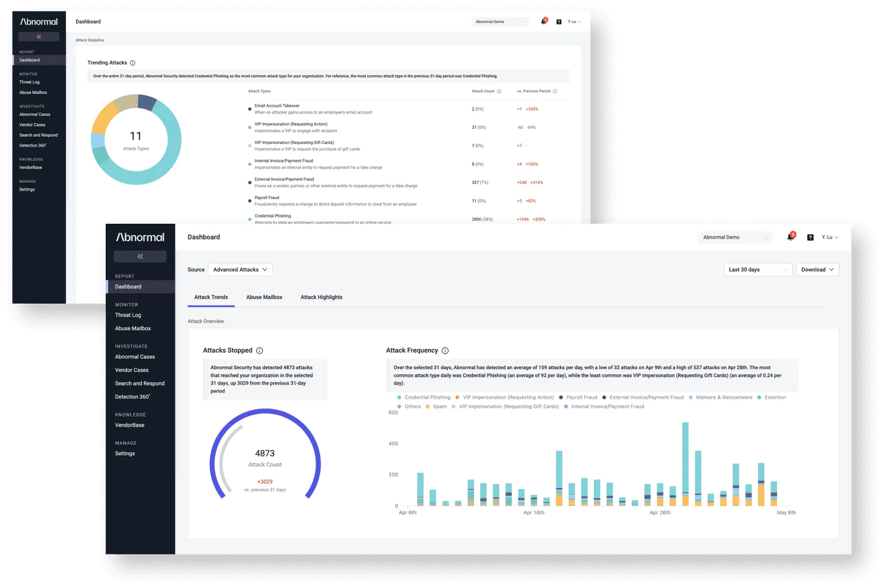
Task: Toggle Payroll Fraud legend series
Action: click(x=578, y=398)
